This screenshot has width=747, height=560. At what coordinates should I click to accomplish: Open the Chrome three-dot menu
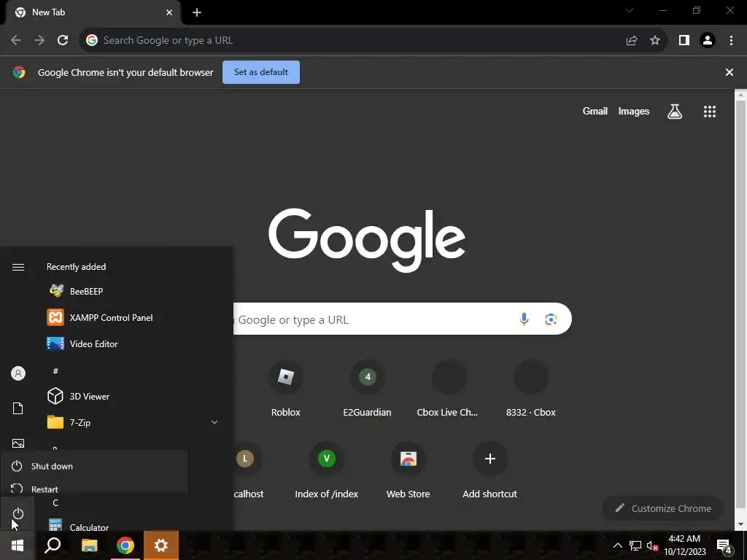click(x=731, y=41)
